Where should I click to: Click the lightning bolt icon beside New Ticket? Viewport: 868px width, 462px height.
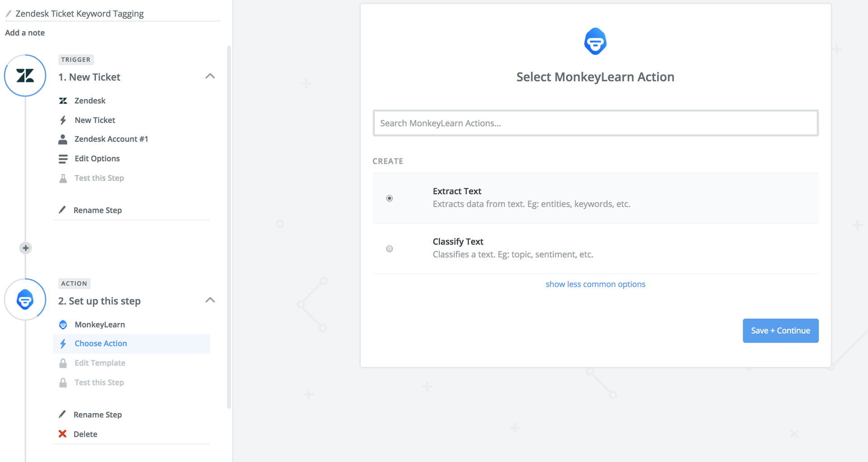pos(63,120)
